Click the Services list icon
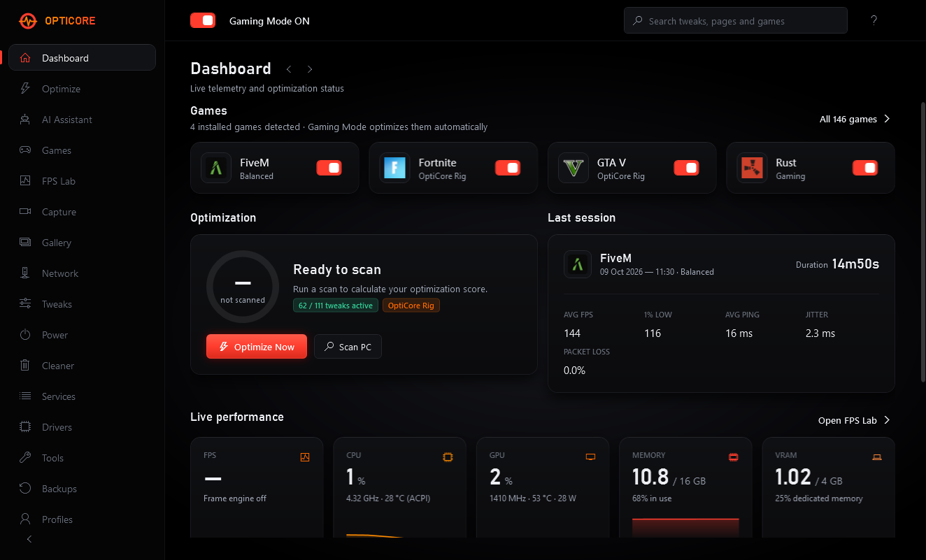926x560 pixels. [25, 396]
